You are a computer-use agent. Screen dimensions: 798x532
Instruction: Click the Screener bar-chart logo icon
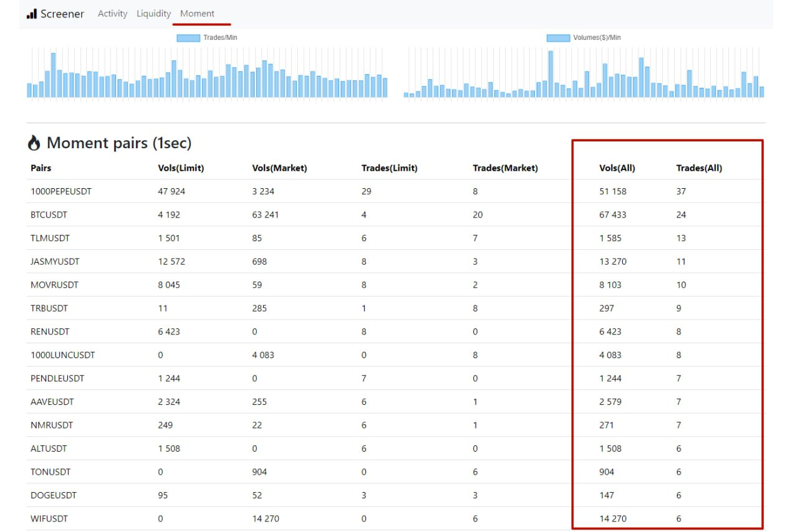click(x=32, y=14)
